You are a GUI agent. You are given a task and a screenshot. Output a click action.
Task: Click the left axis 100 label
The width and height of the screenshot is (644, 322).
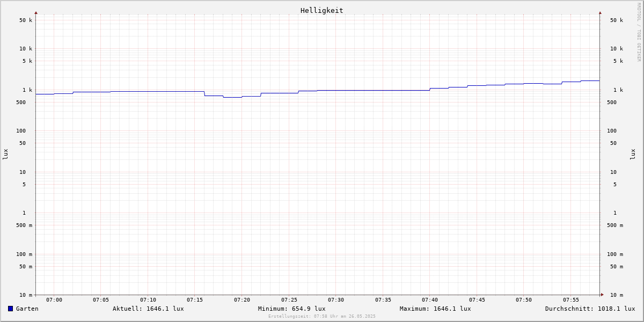(21, 131)
